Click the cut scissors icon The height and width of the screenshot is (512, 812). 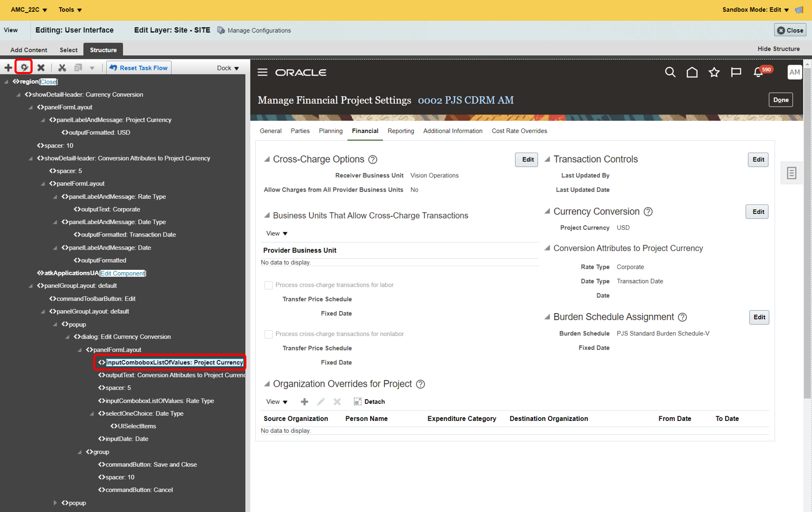click(x=62, y=68)
